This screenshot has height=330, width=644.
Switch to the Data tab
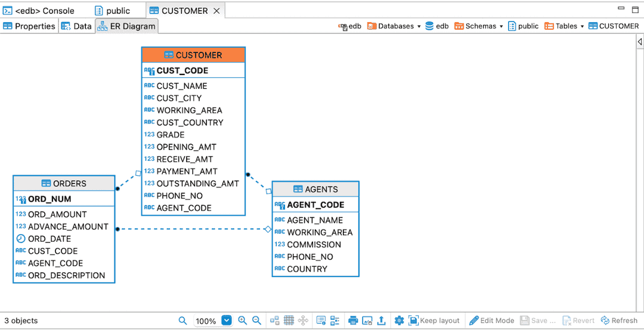coord(77,26)
